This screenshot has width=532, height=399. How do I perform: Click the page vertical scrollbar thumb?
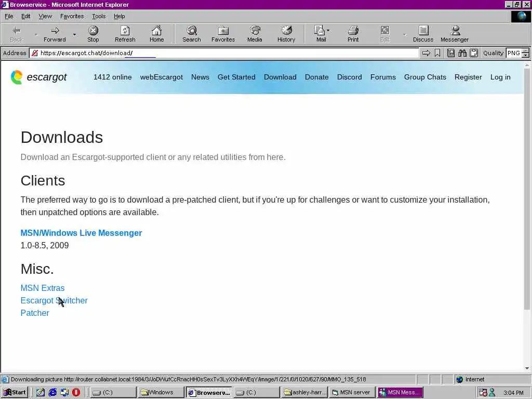click(x=527, y=188)
